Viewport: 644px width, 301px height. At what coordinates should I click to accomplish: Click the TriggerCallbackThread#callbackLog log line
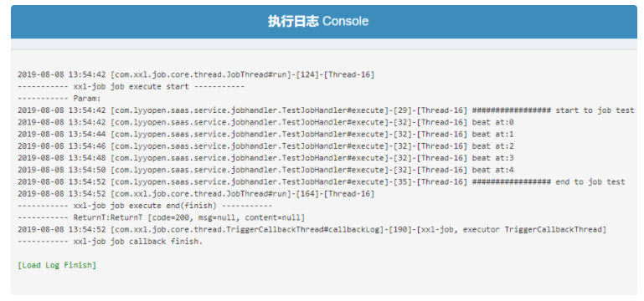coord(312,229)
